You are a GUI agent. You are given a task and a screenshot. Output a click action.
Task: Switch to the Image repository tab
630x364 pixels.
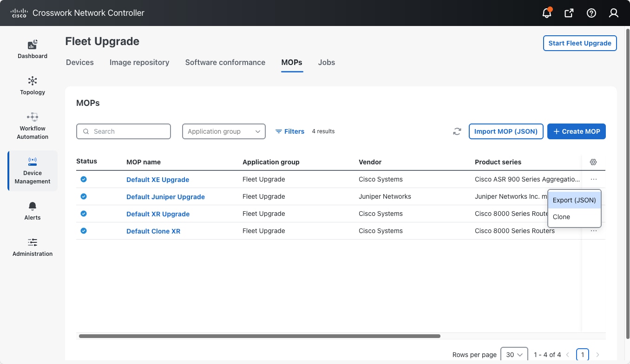tap(139, 62)
